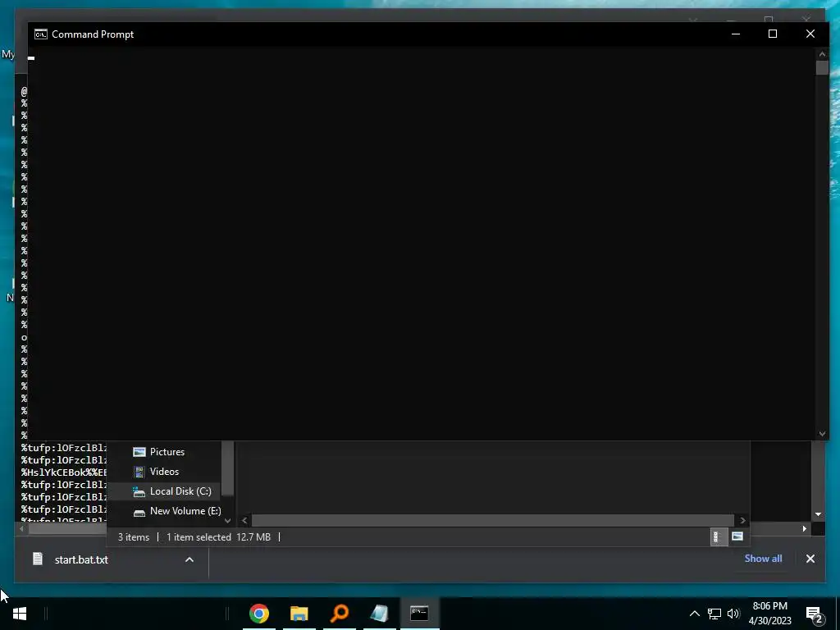This screenshot has height=630, width=840.
Task: Click Explorer horizontal scrollbar left arrow
Action: point(244,520)
